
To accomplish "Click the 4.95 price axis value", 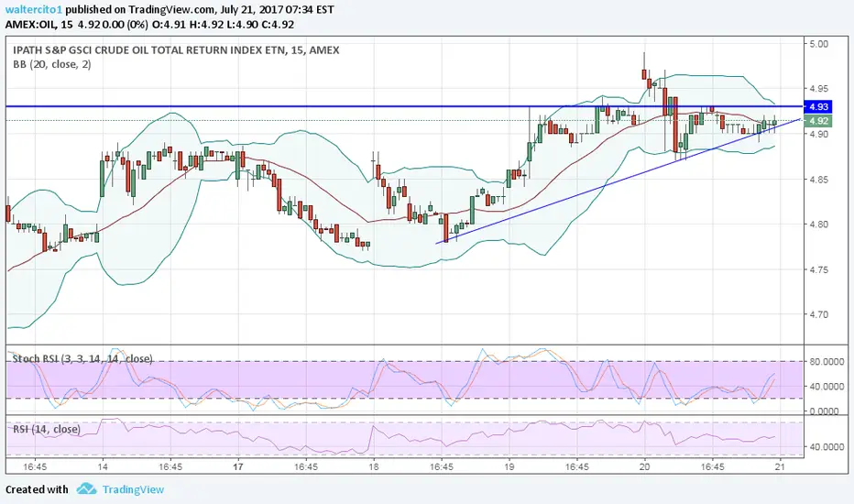I will [818, 89].
